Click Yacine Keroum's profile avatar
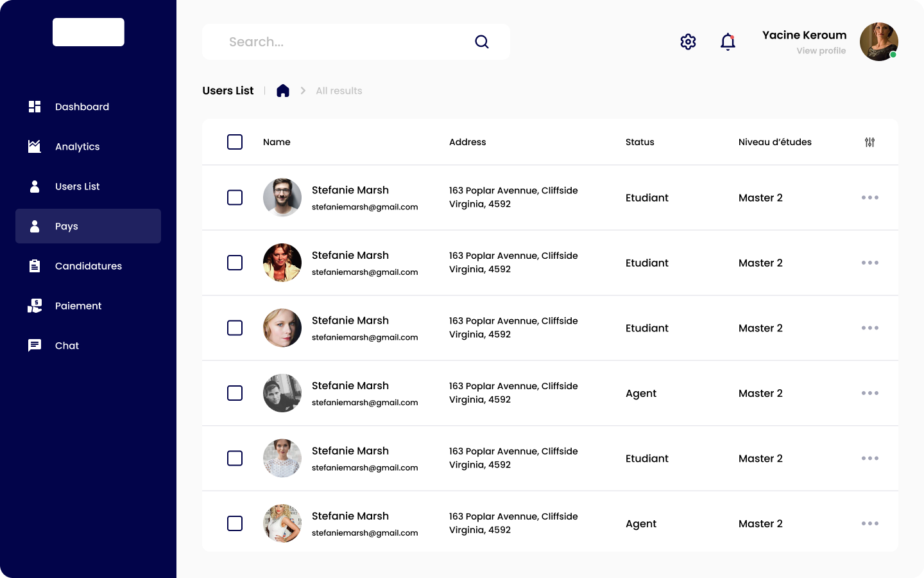 (878, 42)
